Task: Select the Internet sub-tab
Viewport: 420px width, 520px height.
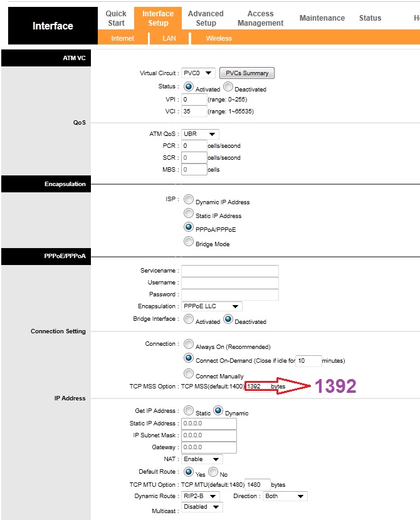Action: coord(122,38)
